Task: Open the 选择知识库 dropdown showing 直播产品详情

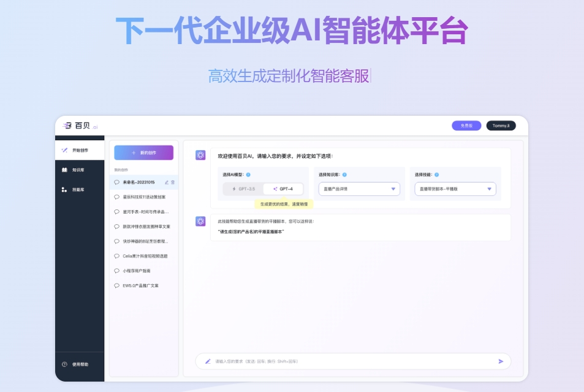Action: click(360, 189)
